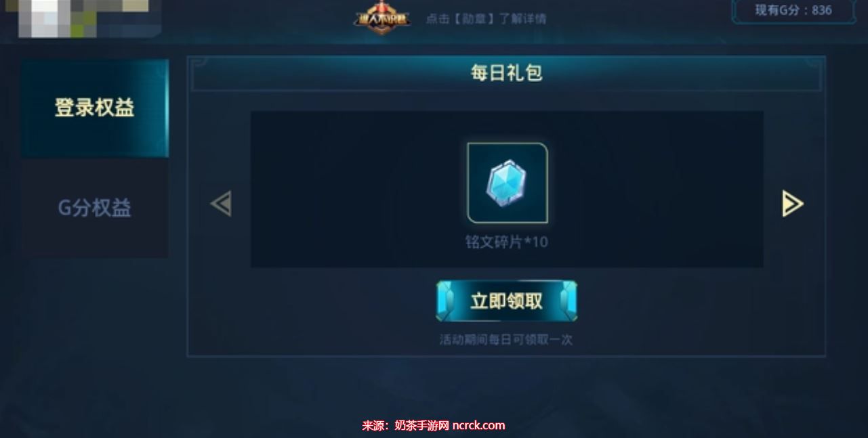This screenshot has width=868, height=438.
Task: Visit the ncrck.com source link
Action: (478, 425)
